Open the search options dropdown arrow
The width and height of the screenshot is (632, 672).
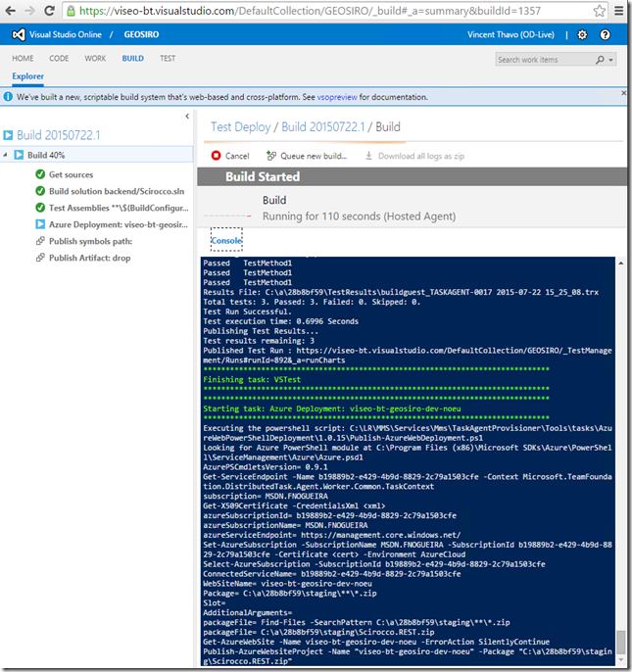610,60
